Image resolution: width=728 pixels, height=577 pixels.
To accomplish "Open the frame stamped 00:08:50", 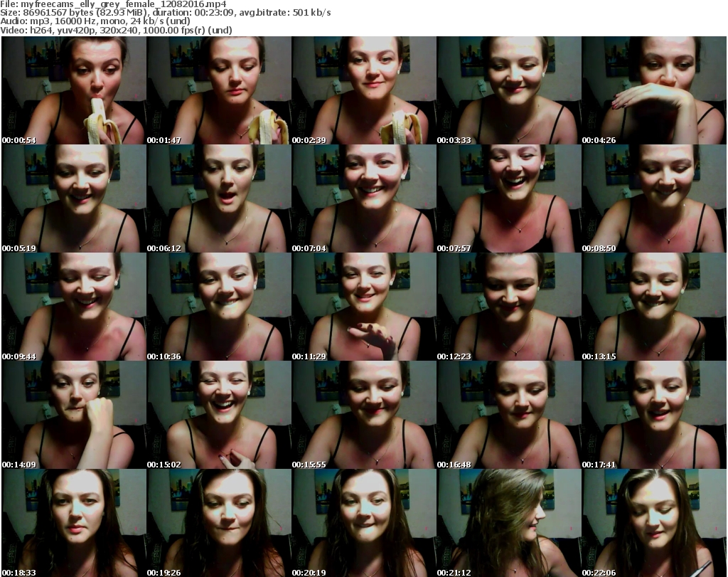I will pyautogui.click(x=654, y=198).
